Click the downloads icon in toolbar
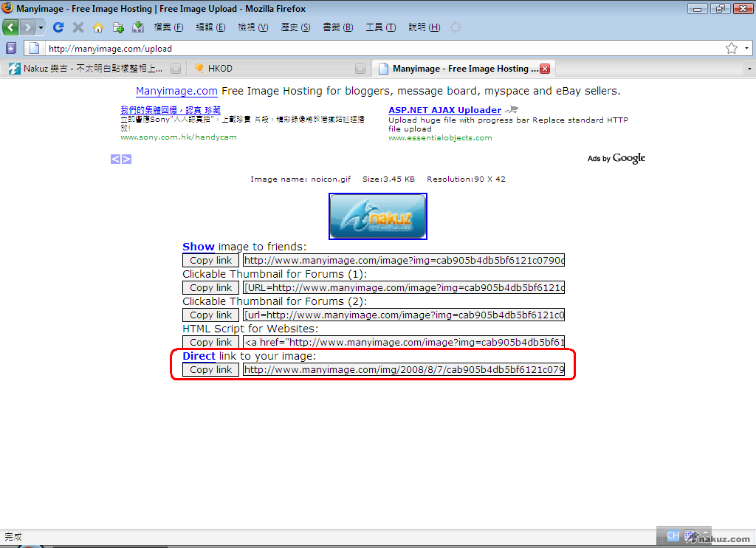The height and width of the screenshot is (548, 756). [x=137, y=27]
